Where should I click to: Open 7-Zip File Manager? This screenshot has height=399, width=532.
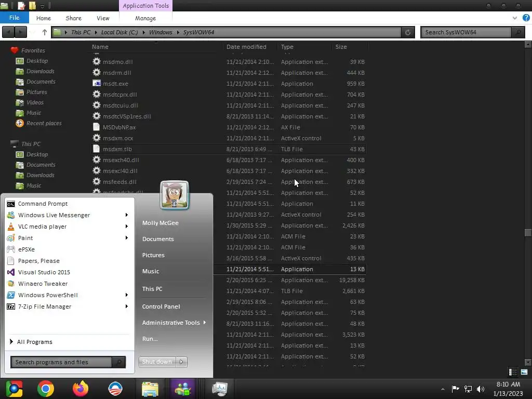point(45,307)
